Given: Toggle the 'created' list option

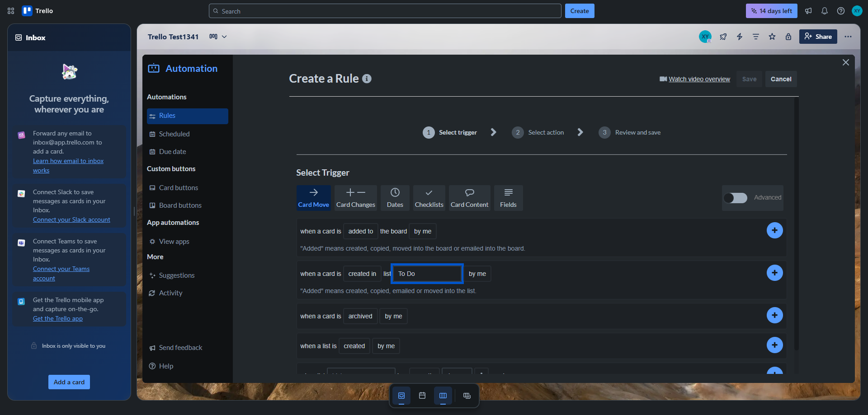Looking at the screenshot, I should 354,346.
